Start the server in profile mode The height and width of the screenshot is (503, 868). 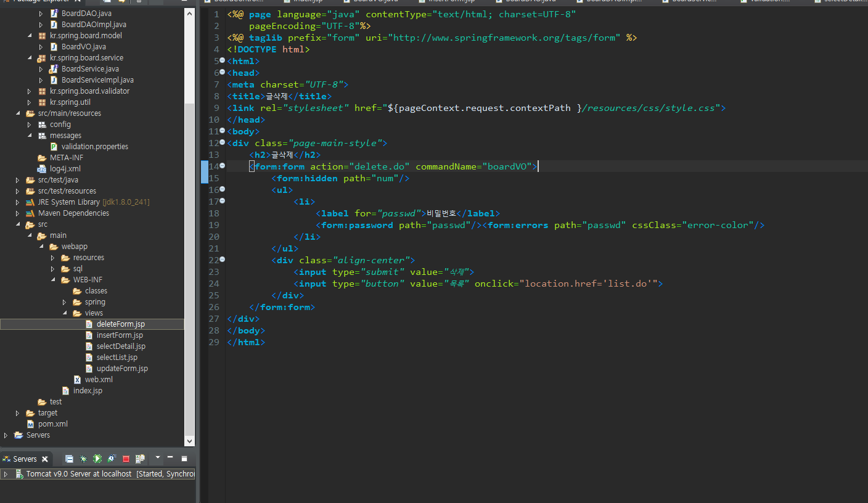coord(112,459)
